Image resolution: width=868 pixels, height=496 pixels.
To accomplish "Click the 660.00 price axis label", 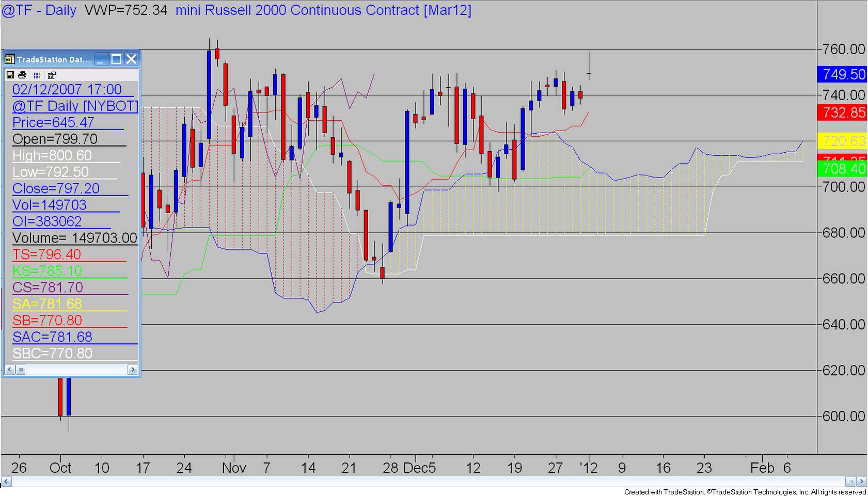I will point(844,279).
